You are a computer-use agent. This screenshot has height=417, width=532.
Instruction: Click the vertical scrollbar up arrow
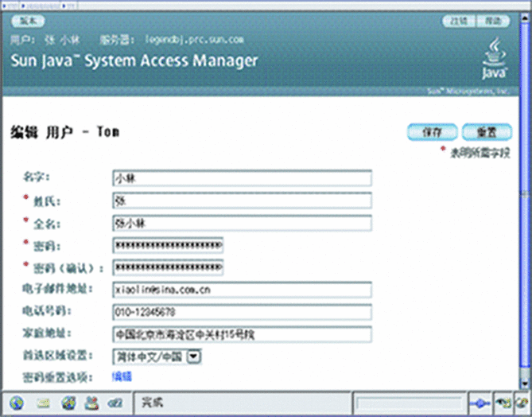click(525, 18)
